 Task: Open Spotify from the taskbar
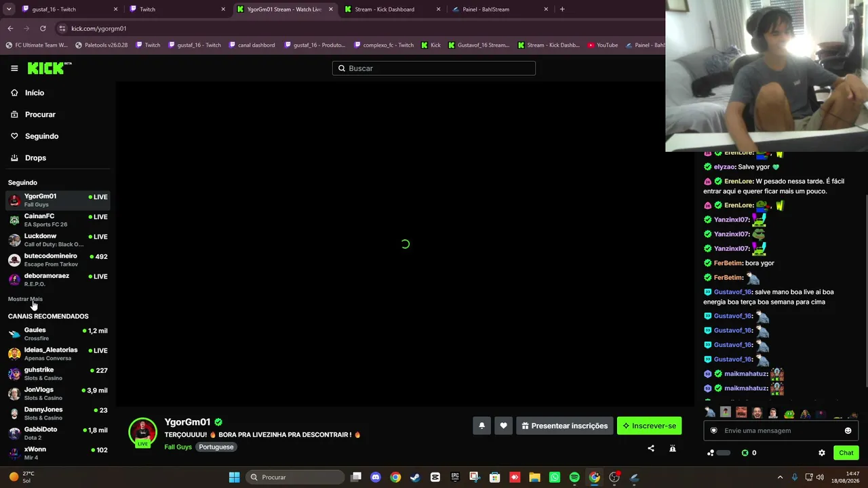point(574,477)
